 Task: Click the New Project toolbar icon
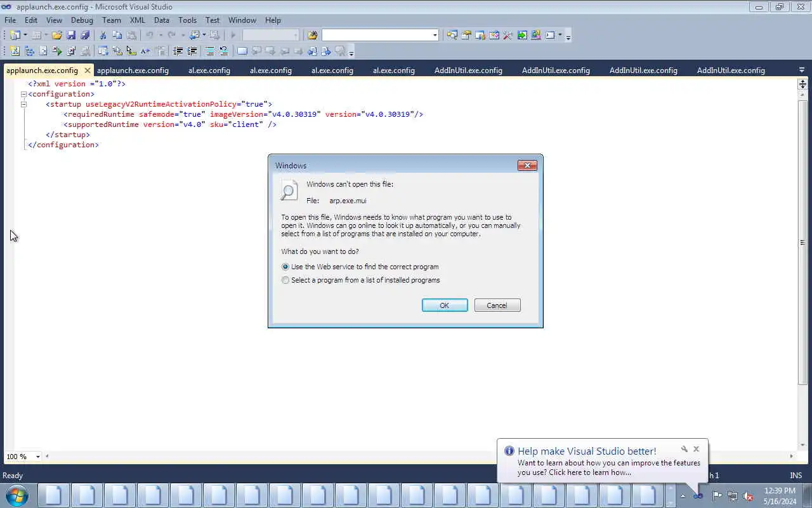15,35
